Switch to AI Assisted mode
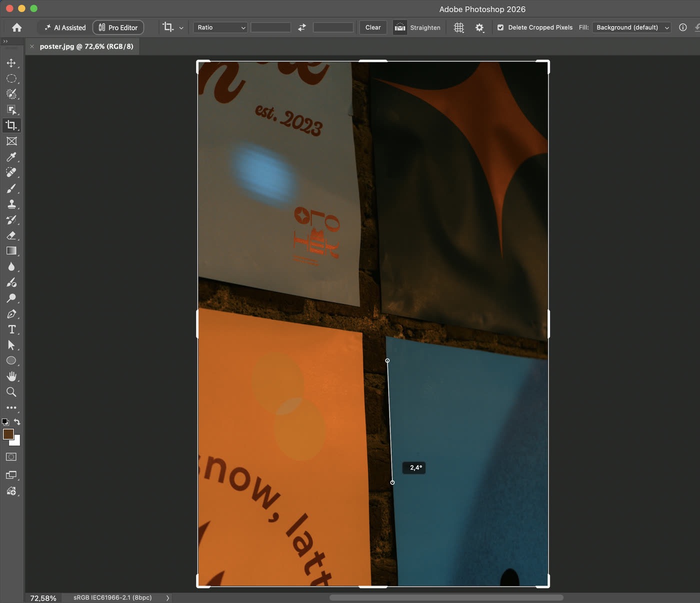 click(65, 27)
